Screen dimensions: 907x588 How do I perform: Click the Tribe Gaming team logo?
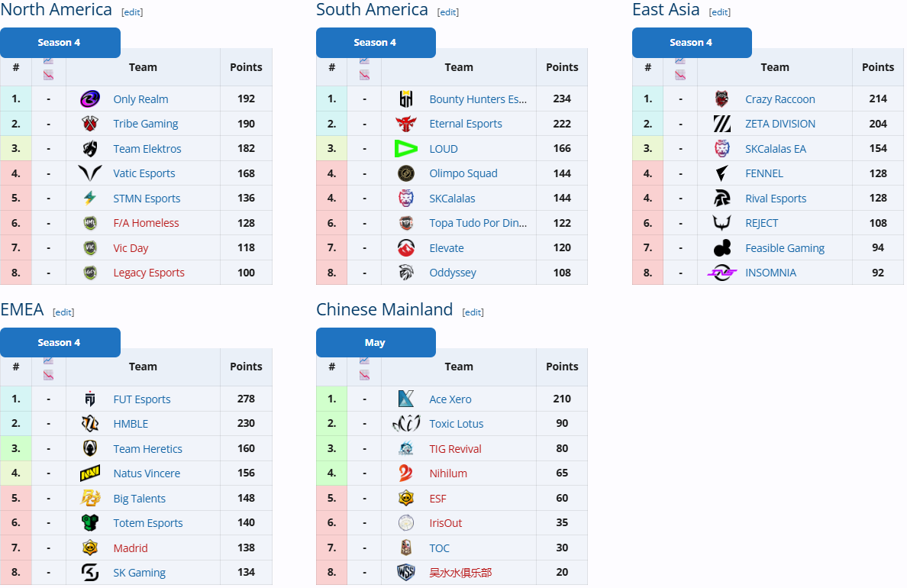tap(90, 124)
